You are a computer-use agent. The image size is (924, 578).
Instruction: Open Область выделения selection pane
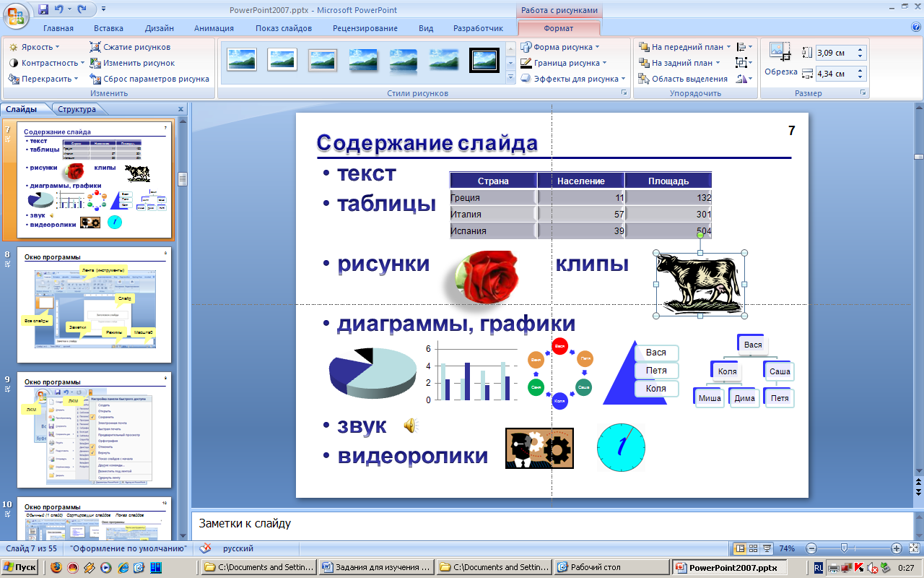tap(683, 79)
